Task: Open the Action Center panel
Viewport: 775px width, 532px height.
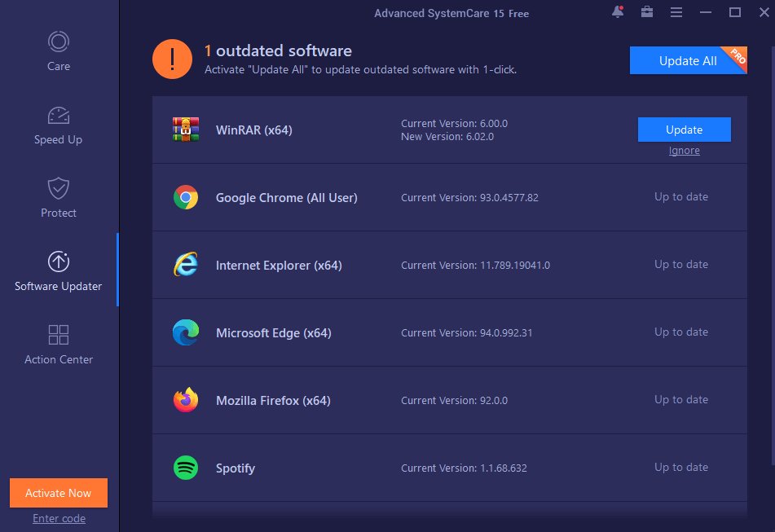Action: (x=58, y=335)
